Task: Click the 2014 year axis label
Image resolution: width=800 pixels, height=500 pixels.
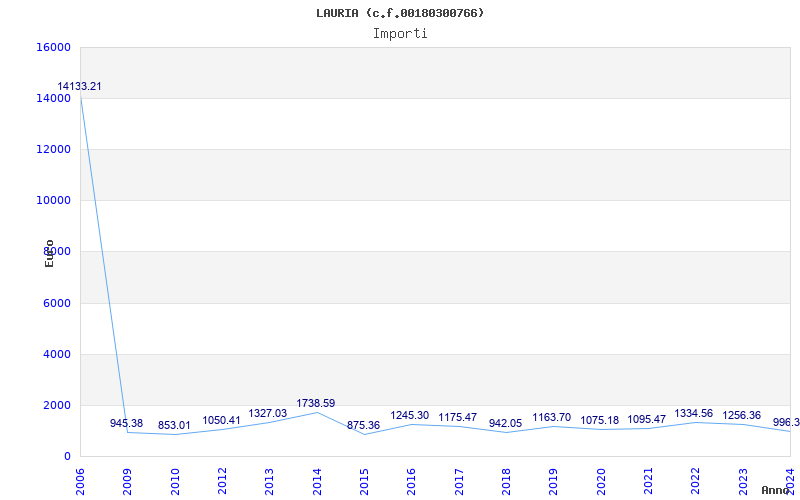Action: (x=317, y=481)
